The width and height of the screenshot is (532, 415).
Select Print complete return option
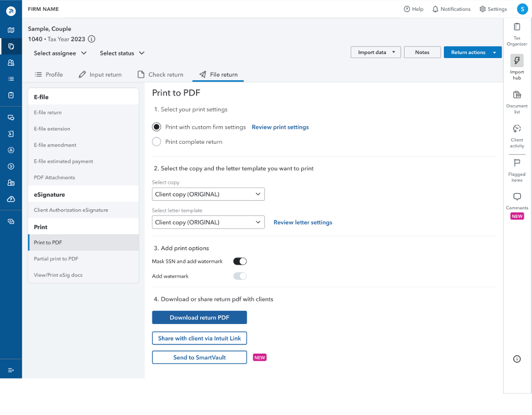click(x=156, y=142)
